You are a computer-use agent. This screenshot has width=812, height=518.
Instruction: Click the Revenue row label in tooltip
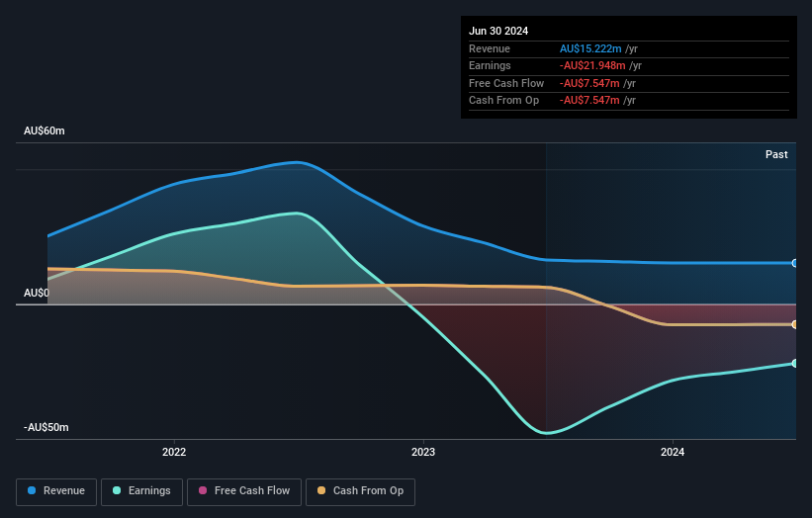coord(490,48)
